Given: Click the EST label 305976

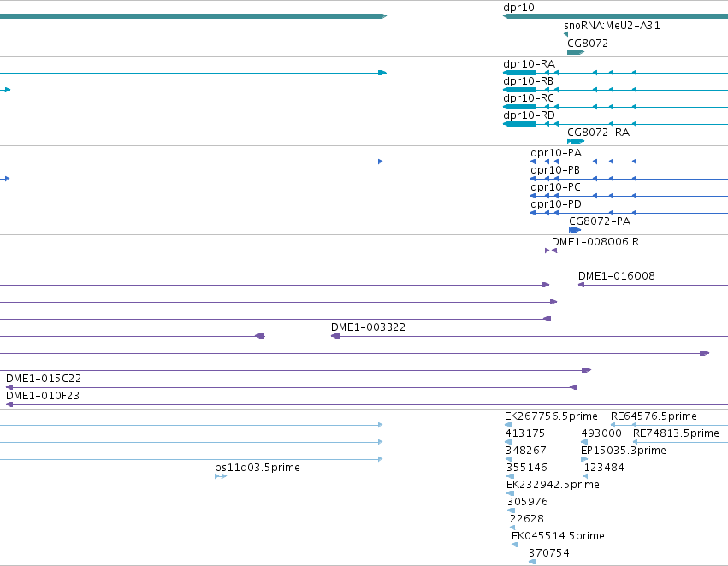Looking at the screenshot, I should [x=528, y=502].
